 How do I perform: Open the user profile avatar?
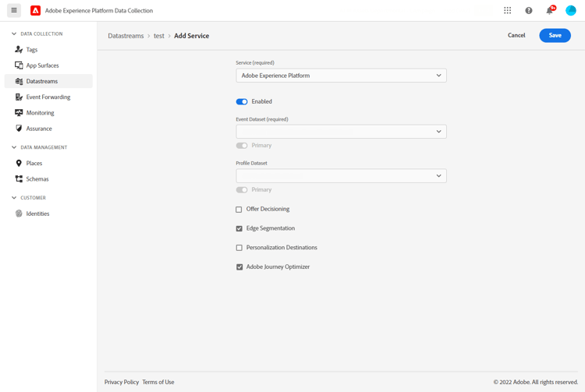point(571,10)
